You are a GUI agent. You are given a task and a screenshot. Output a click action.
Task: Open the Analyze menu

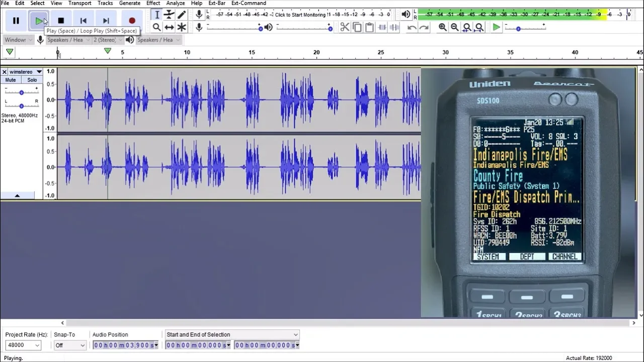point(176,3)
